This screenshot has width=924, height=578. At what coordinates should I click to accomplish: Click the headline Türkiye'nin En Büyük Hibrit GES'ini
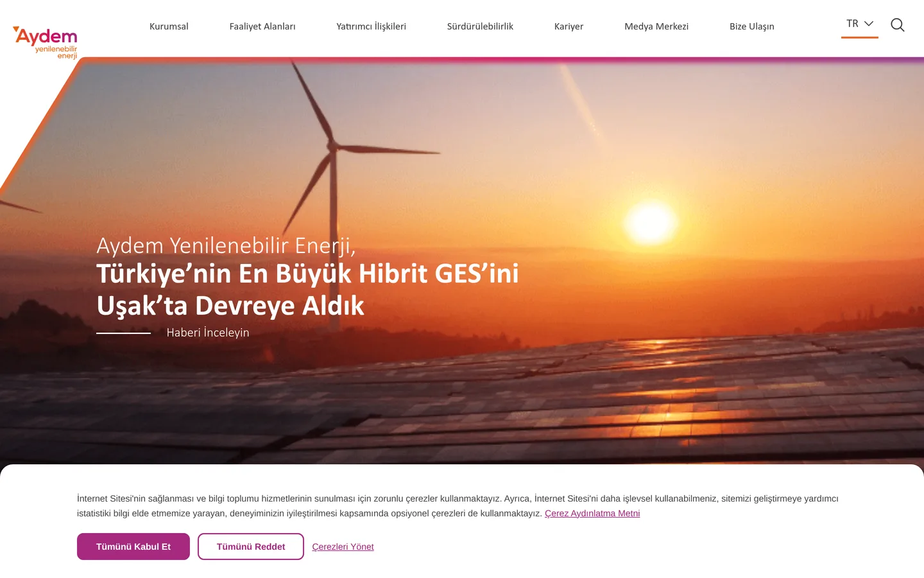[x=307, y=274]
